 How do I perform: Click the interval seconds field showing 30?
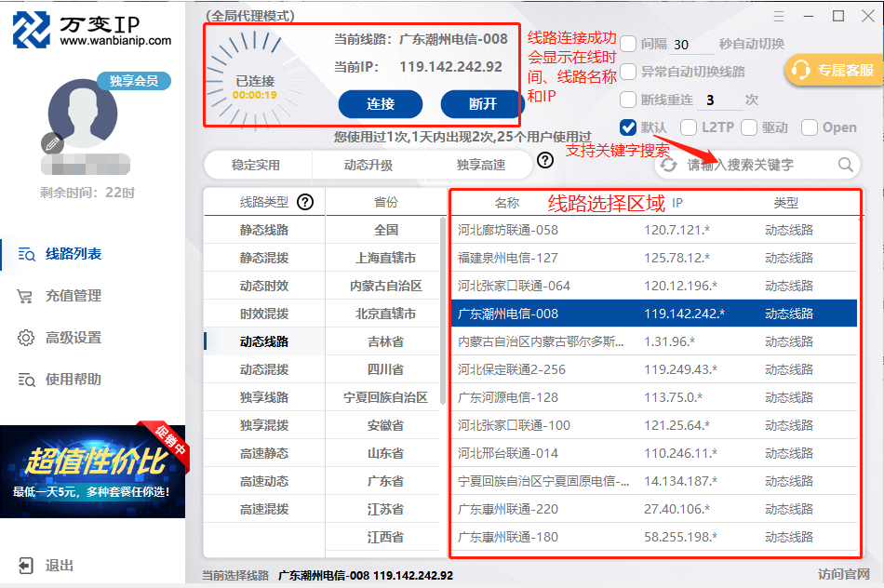(x=692, y=45)
